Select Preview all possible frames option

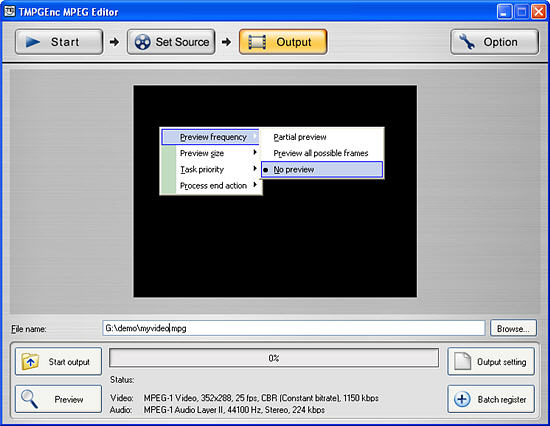click(x=322, y=153)
